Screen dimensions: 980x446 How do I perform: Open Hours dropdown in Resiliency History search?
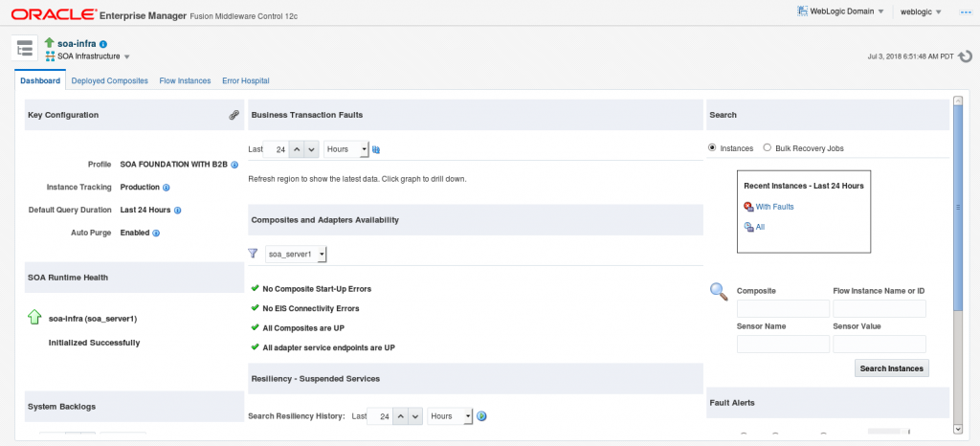click(450, 416)
